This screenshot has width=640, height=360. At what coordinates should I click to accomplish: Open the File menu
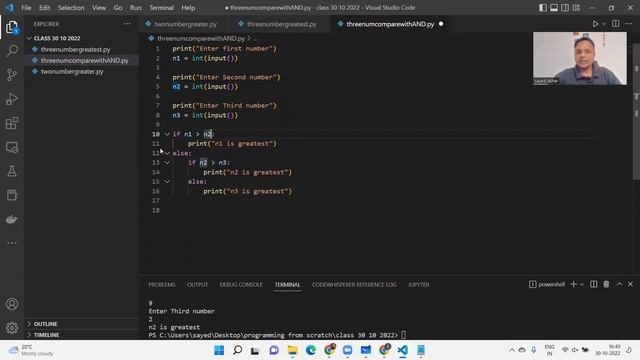pyautogui.click(x=26, y=8)
